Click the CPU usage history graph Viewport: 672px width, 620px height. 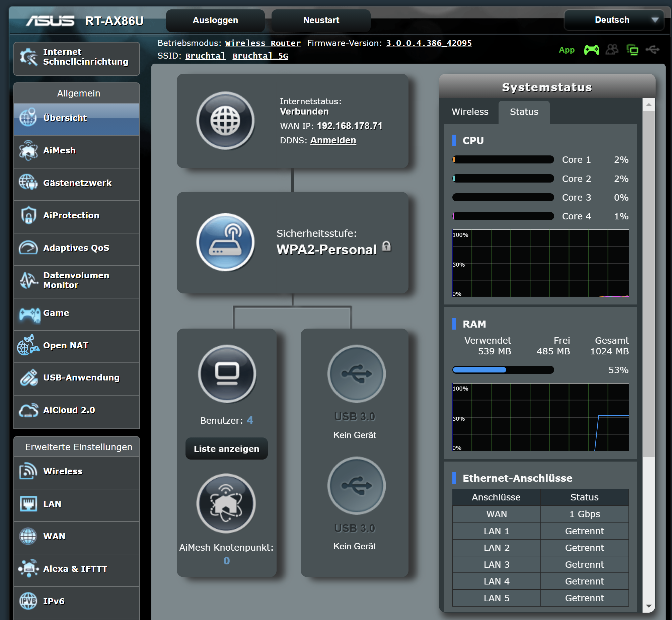[x=540, y=263]
